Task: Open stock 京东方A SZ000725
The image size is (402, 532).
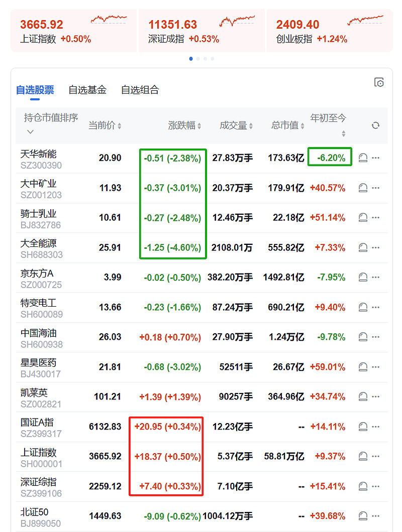Action: coord(41,279)
